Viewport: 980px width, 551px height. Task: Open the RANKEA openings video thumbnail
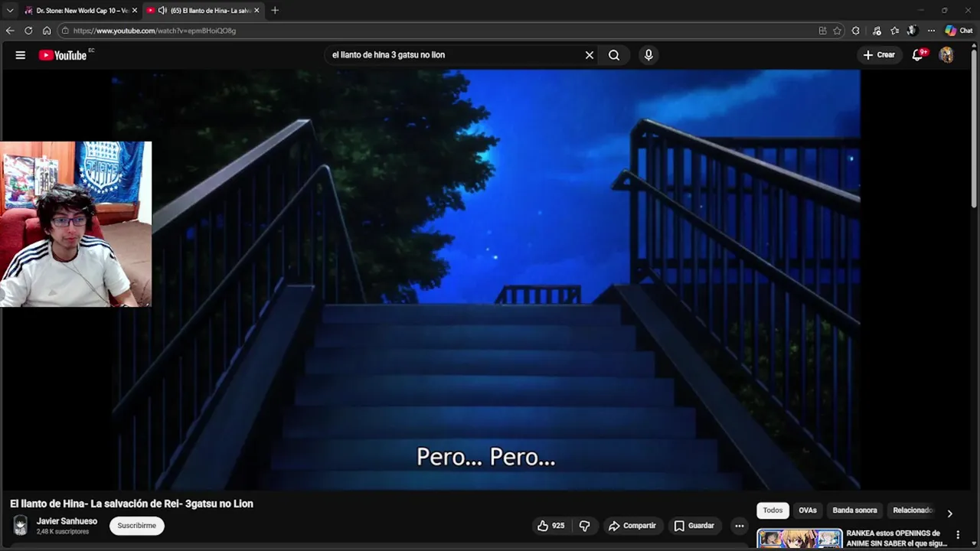799,539
